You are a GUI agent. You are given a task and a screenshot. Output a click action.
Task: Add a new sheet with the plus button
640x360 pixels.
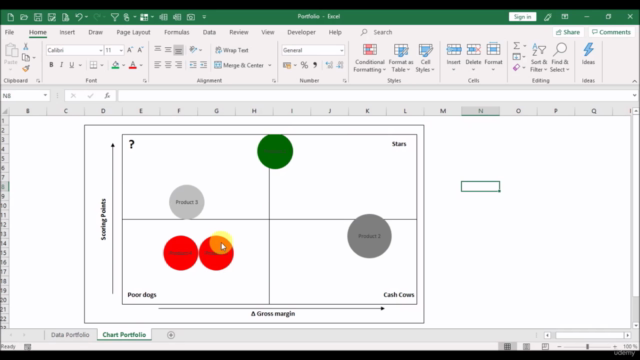(171, 335)
